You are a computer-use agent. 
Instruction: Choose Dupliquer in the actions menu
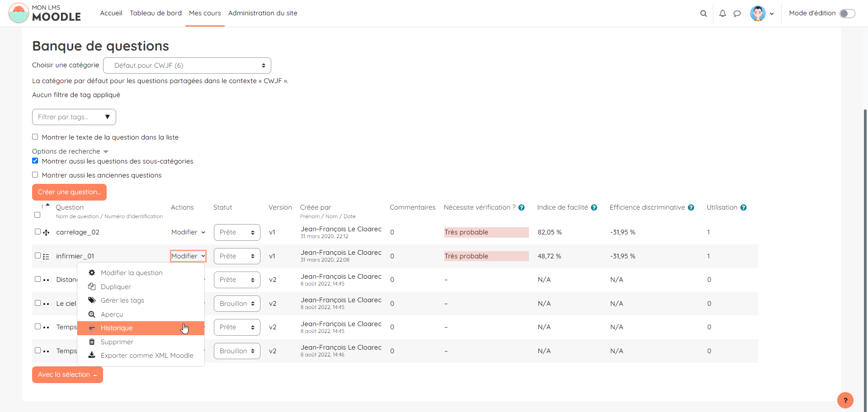pos(116,287)
